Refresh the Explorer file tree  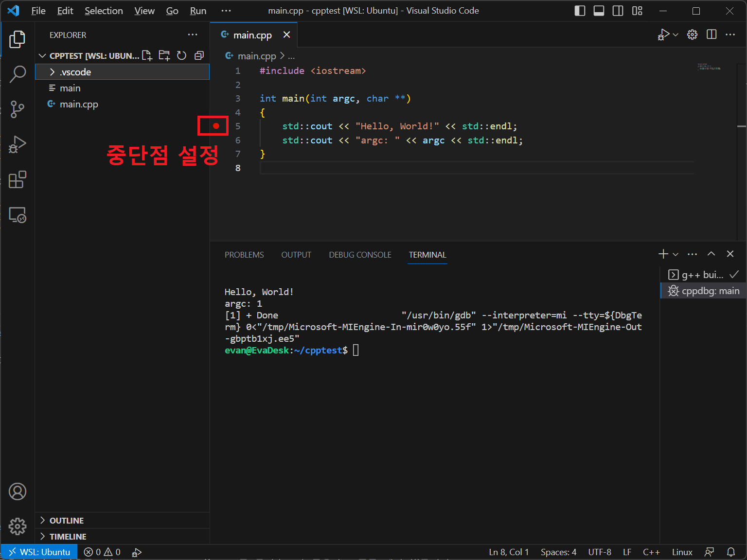pyautogui.click(x=181, y=55)
